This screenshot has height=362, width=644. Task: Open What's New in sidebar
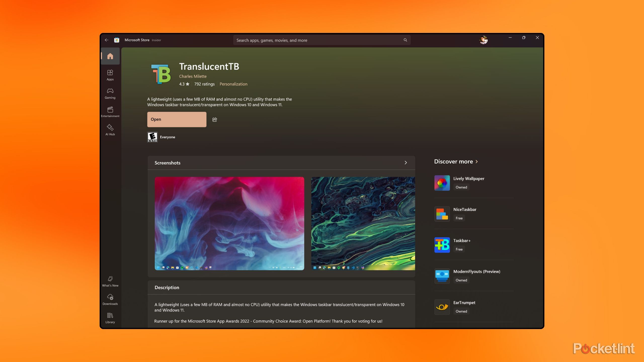110,281
